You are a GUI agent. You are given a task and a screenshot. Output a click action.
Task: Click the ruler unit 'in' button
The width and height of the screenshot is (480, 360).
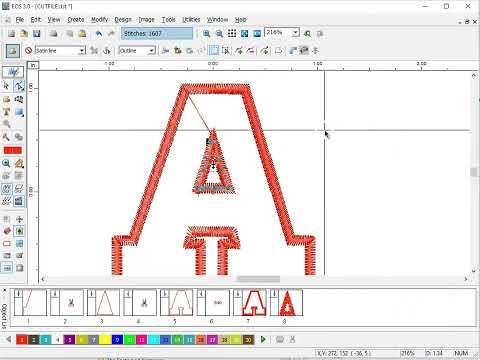[33, 65]
